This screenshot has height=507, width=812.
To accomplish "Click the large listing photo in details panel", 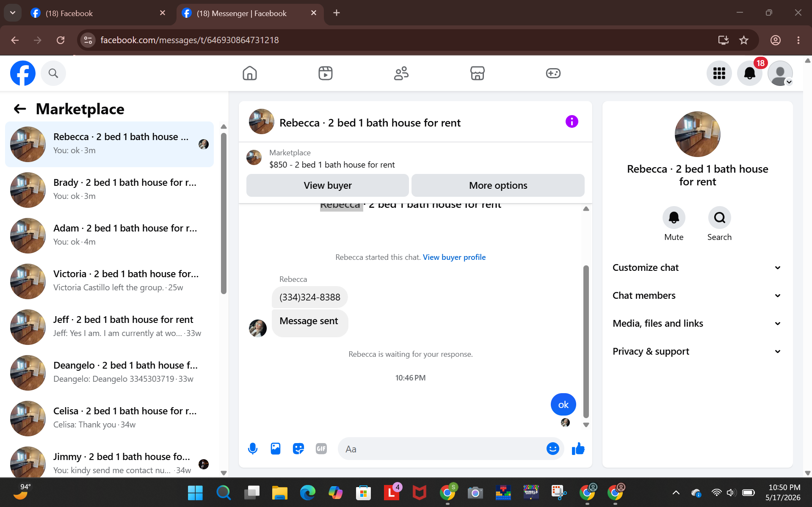I will [698, 134].
